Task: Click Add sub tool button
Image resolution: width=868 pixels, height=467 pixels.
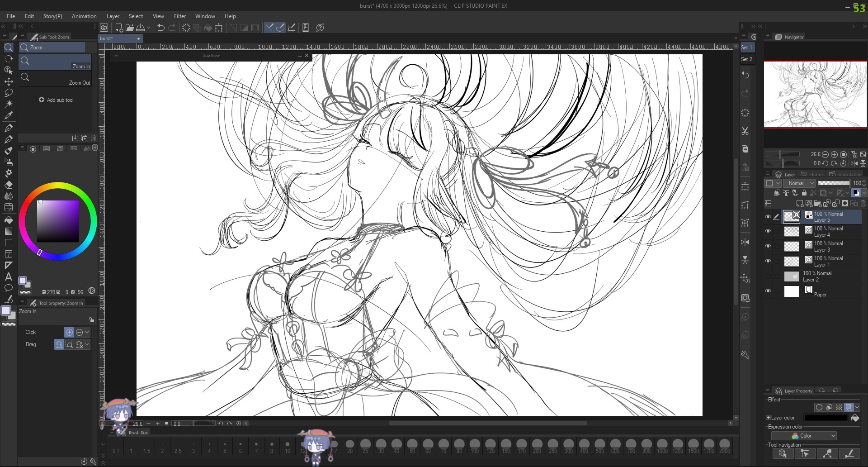Action: [x=56, y=100]
